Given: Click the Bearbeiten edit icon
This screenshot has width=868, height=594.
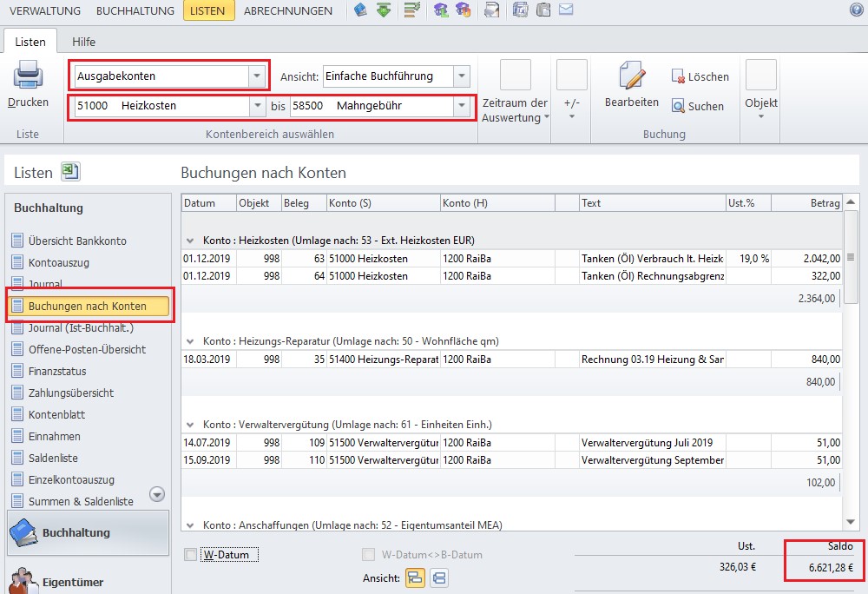Looking at the screenshot, I should [633, 76].
